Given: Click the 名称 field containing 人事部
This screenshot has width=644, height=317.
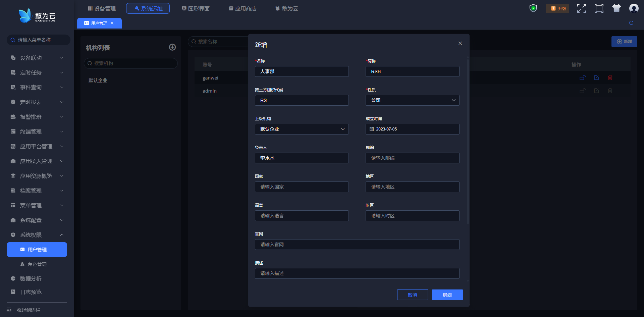Looking at the screenshot, I should point(302,71).
